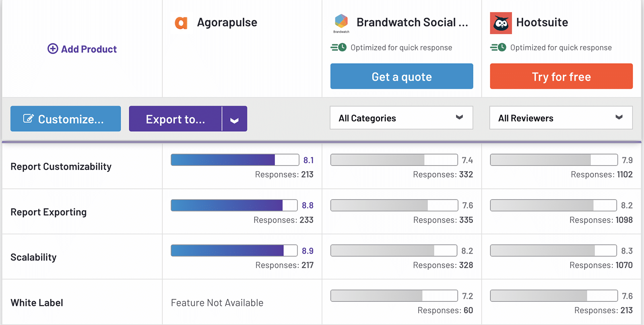This screenshot has width=644, height=325.
Task: Open the Hootsuite product name link
Action: point(542,23)
